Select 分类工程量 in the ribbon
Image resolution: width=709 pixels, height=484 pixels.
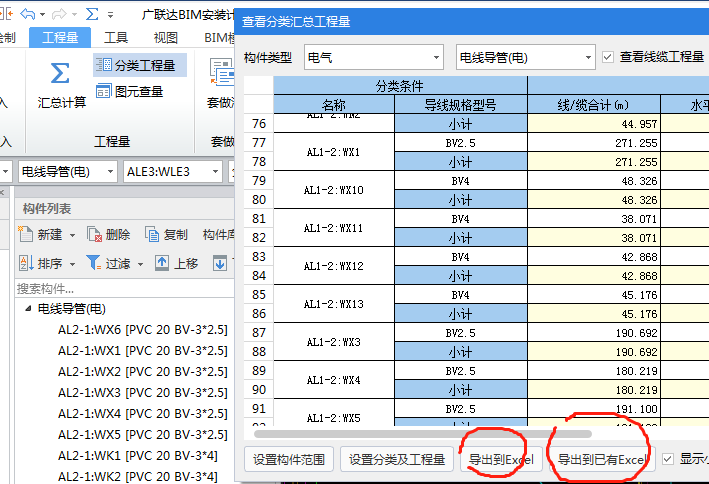coord(140,65)
